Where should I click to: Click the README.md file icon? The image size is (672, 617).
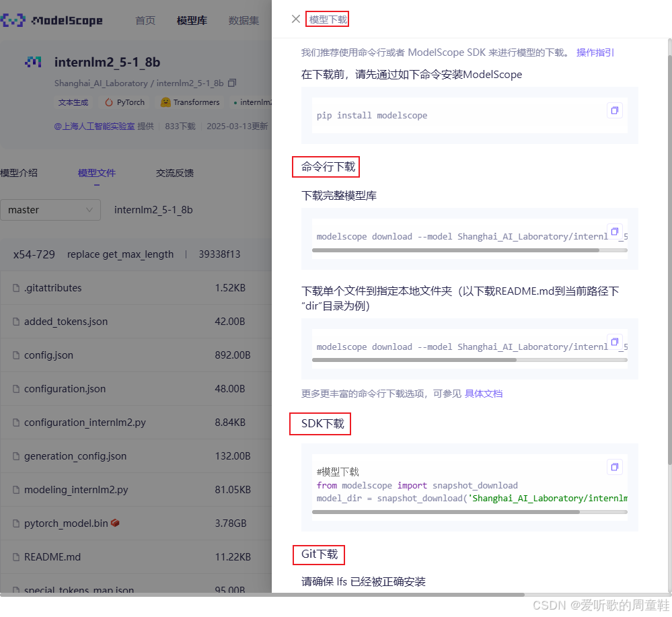pyautogui.click(x=16, y=557)
